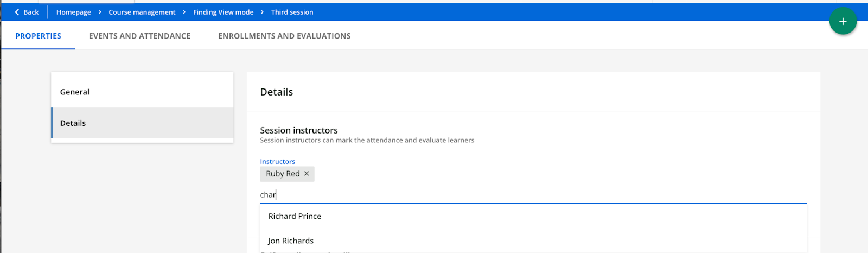
Task: Click the chevron after the Course management breadcrumb
Action: [184, 12]
